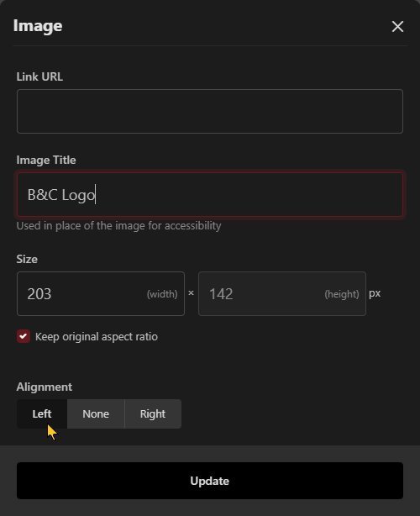
Task: Set alignment to Left
Action: point(42,413)
